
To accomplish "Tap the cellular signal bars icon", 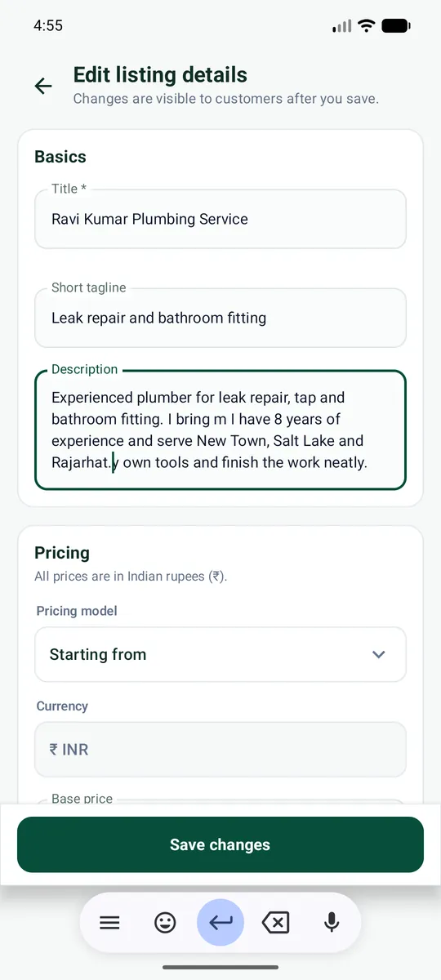I will [341, 26].
